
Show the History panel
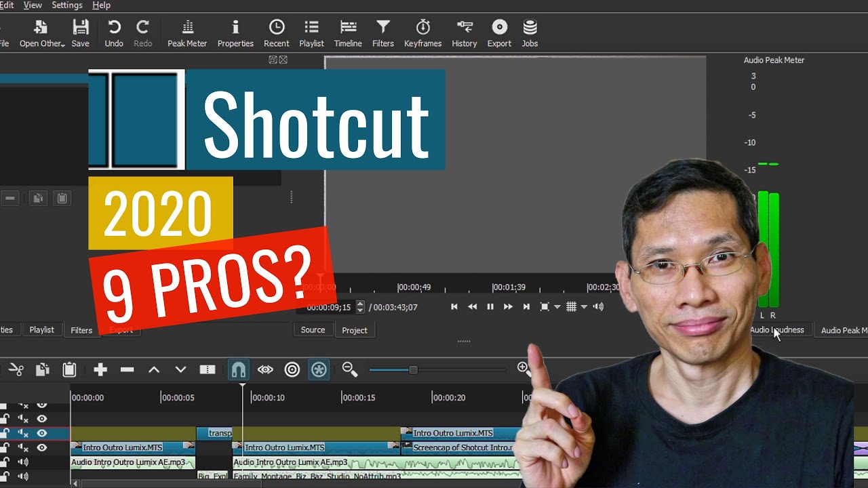click(x=465, y=33)
